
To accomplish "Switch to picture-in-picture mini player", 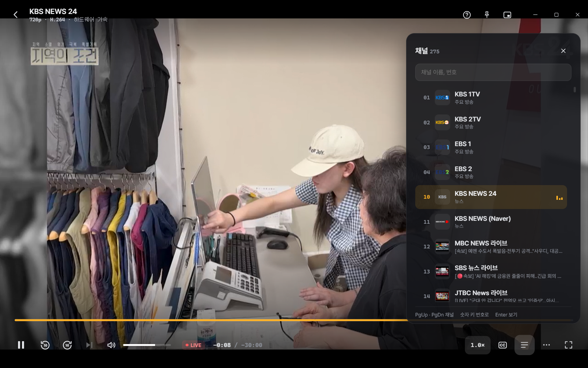I will (507, 15).
